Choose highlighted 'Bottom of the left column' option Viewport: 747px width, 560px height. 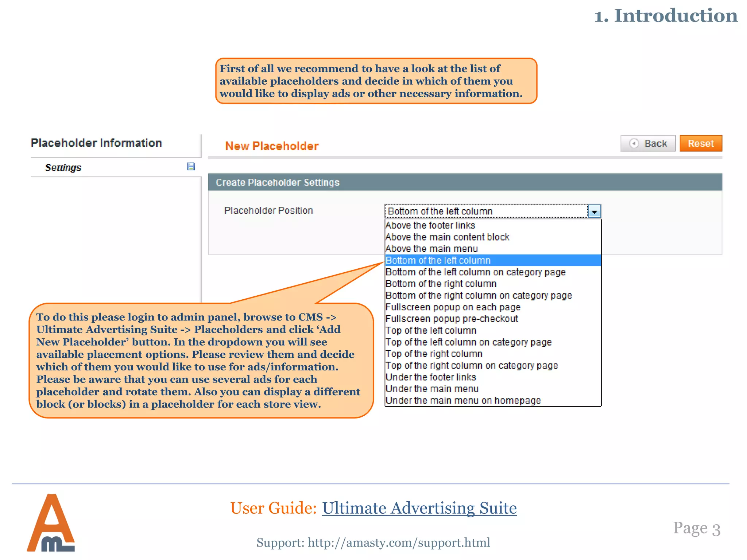pyautogui.click(x=493, y=260)
